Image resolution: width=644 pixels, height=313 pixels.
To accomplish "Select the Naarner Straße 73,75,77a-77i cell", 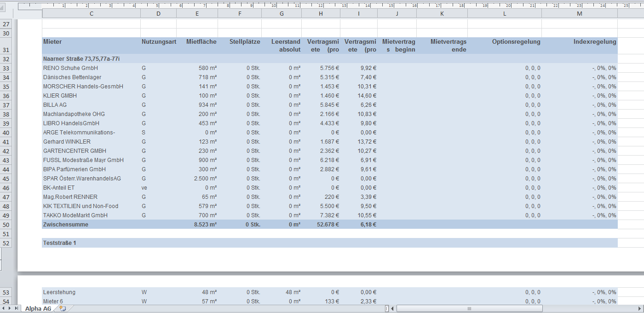I will point(91,59).
